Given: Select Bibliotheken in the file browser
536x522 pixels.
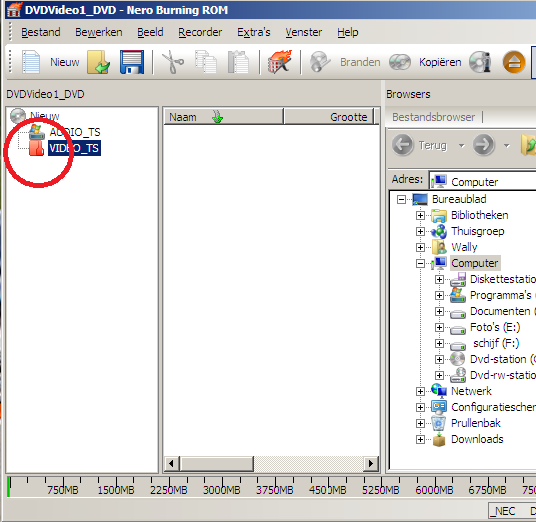Looking at the screenshot, I should pyautogui.click(x=479, y=215).
